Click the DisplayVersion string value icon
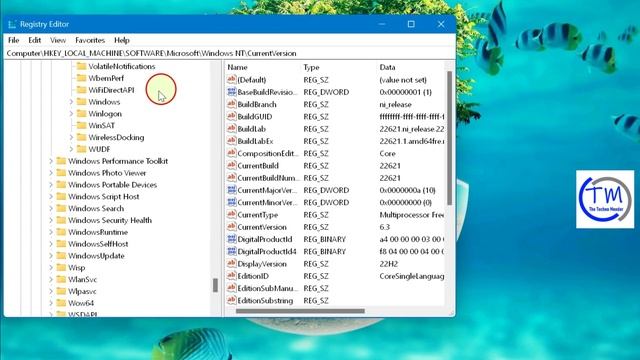 (x=231, y=264)
